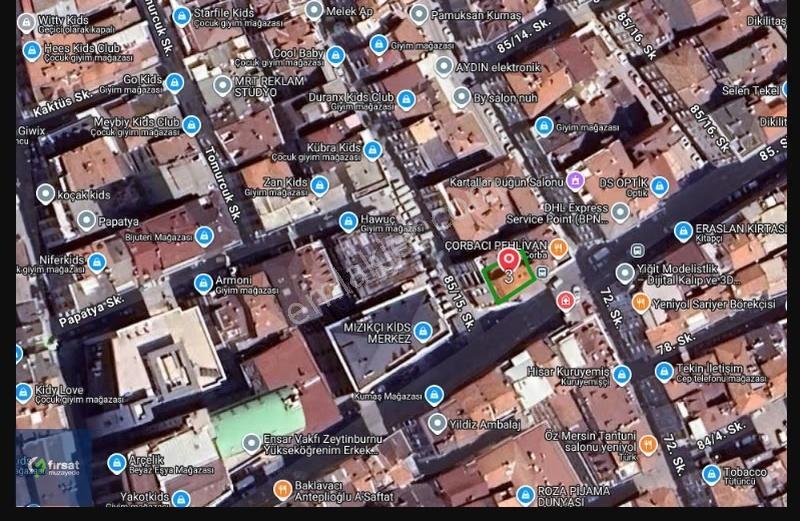Select the Kidy Love store pin
The width and height of the screenshot is (800, 521).
[23, 393]
